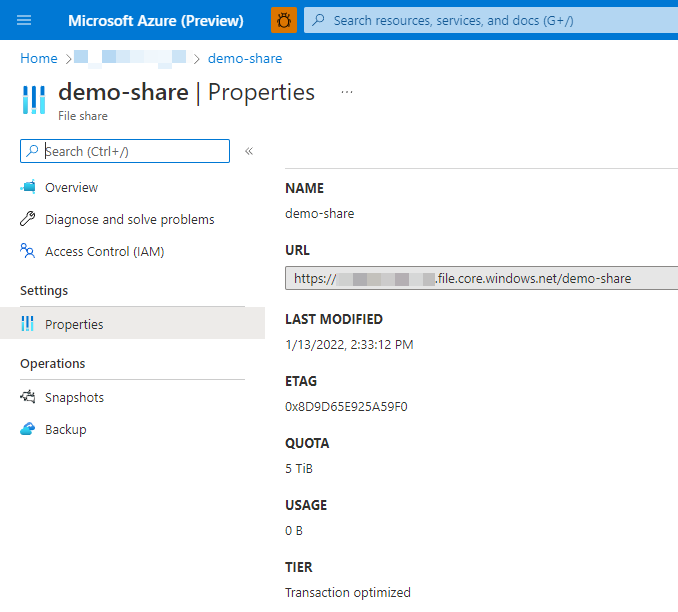Click the Snapshots icon
Screen dimensions: 678x612
(x=28, y=397)
